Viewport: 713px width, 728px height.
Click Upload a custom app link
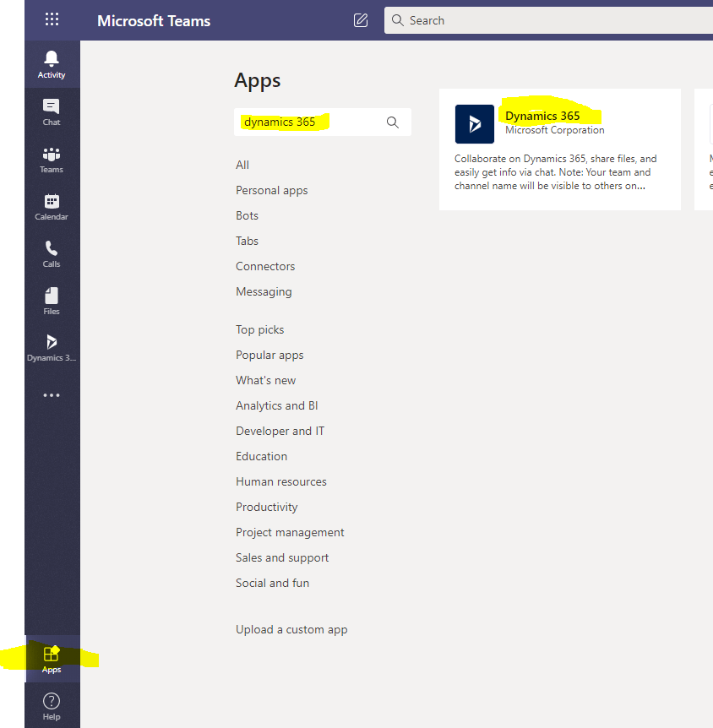coord(291,629)
